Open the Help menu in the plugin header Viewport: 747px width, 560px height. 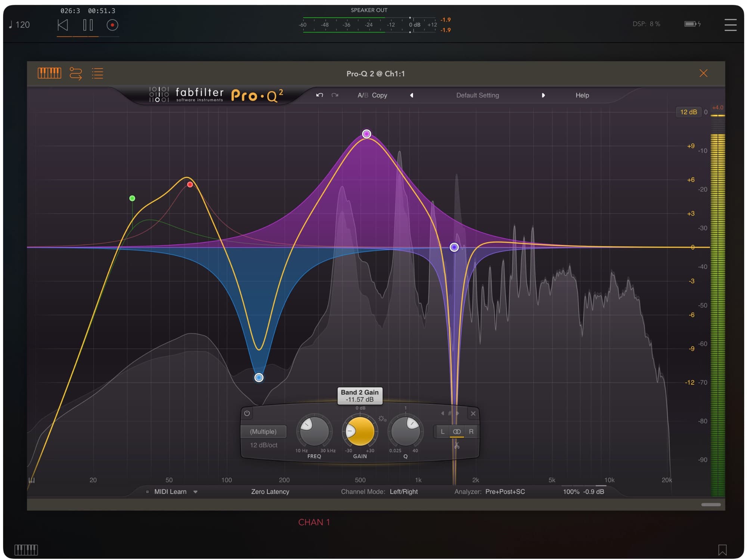pyautogui.click(x=582, y=95)
